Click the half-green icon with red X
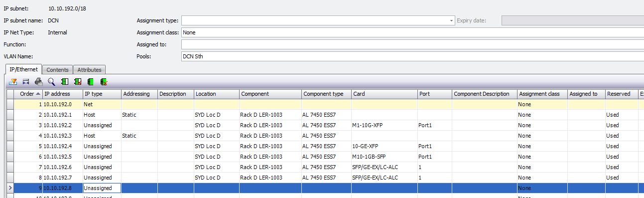Image resolution: width=644 pixels, height=198 pixels. (x=78, y=81)
